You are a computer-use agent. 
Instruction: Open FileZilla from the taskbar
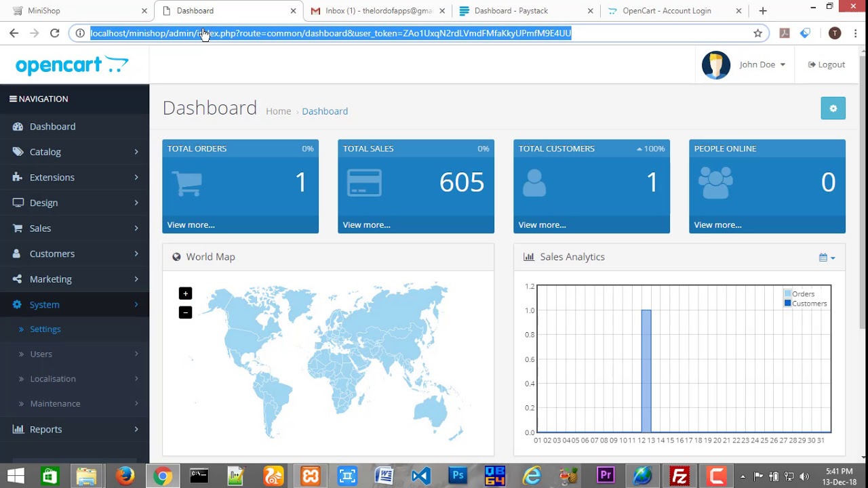pos(679,476)
